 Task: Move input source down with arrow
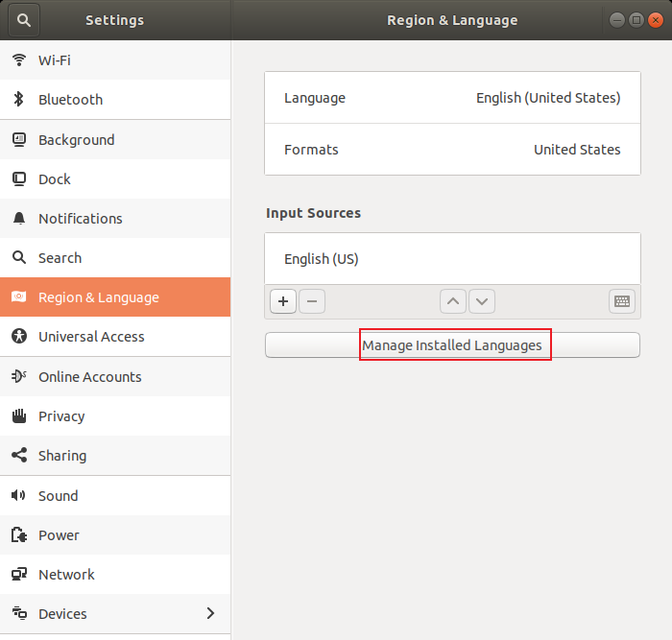[x=482, y=301]
